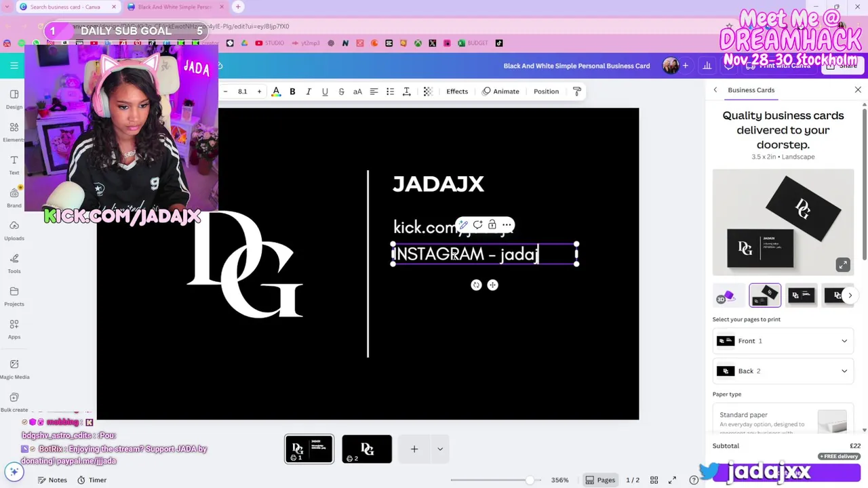Screen dimensions: 868x488
Task: Open the Tools sidebar panel
Action: [x=14, y=263]
